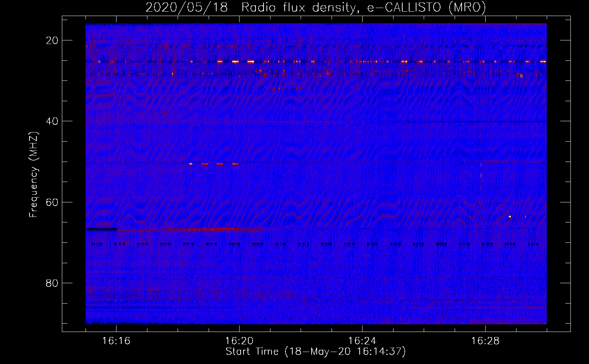Click the bright yellow burst at 25 MHz near 16:20
This screenshot has width=589, height=364.
(x=235, y=62)
